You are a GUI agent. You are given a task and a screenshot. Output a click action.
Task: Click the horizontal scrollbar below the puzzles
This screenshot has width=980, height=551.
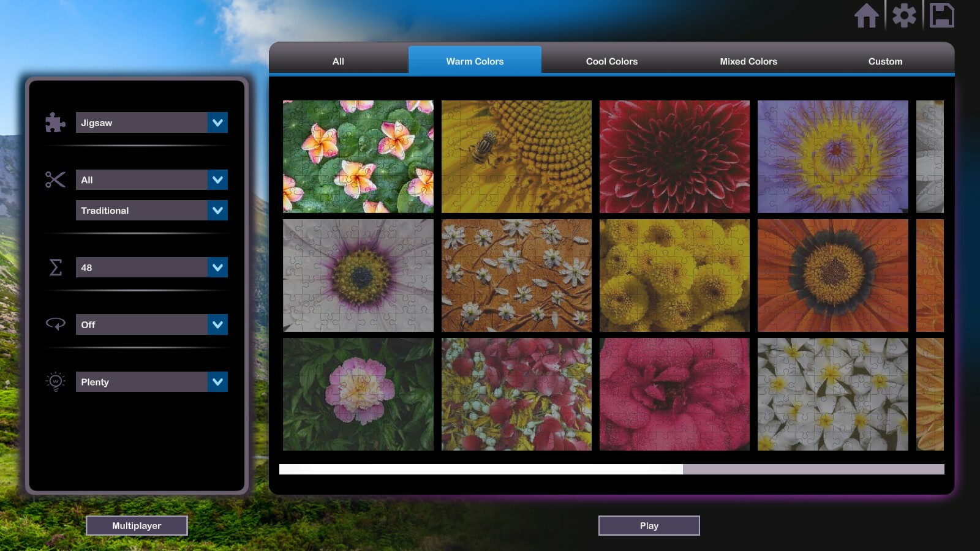482,470
